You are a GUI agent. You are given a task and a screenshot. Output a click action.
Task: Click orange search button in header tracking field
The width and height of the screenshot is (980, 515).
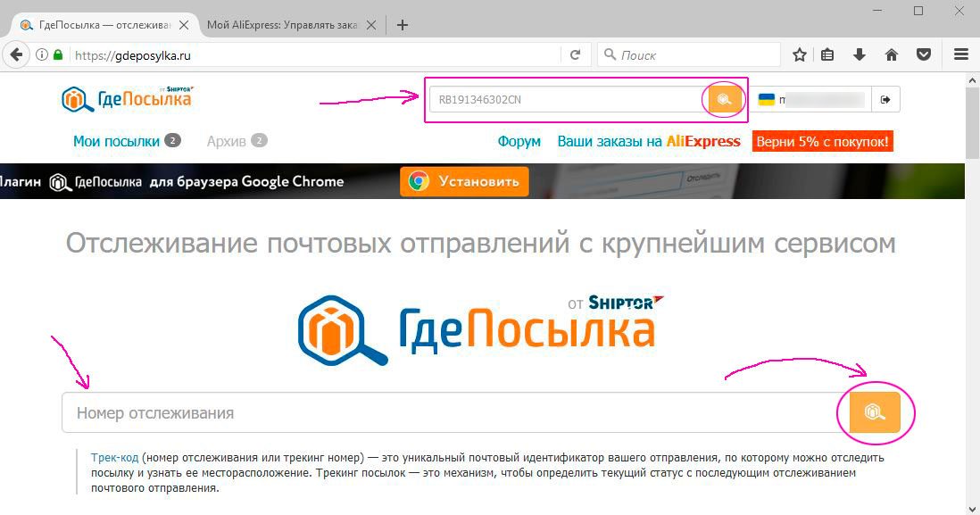coord(725,99)
